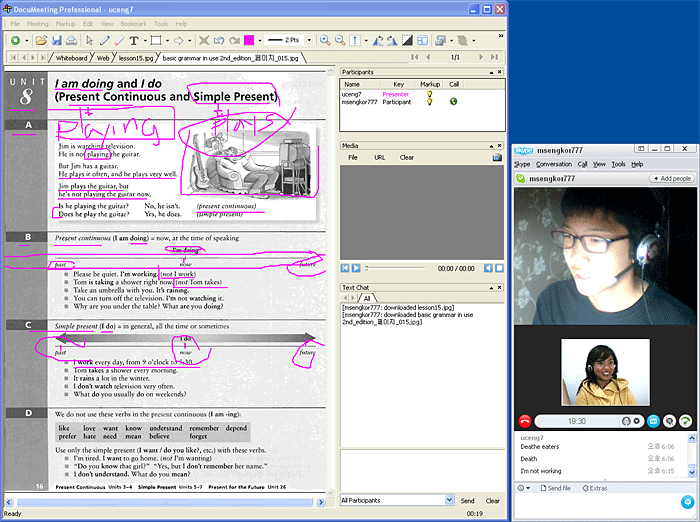This screenshot has width=700, height=522.
Task: Click the woman's self-view video thumbnail
Action: pyautogui.click(x=605, y=372)
